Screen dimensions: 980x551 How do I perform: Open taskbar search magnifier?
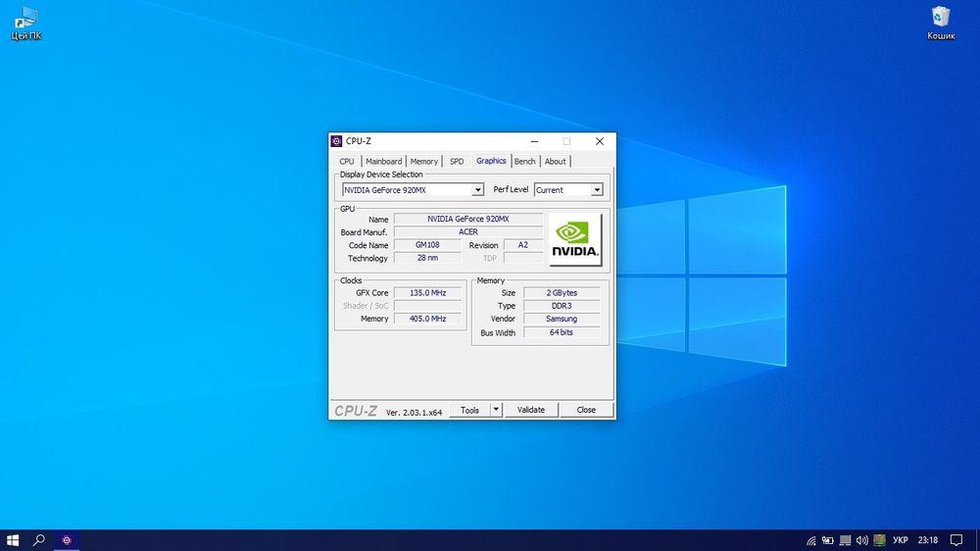point(39,540)
